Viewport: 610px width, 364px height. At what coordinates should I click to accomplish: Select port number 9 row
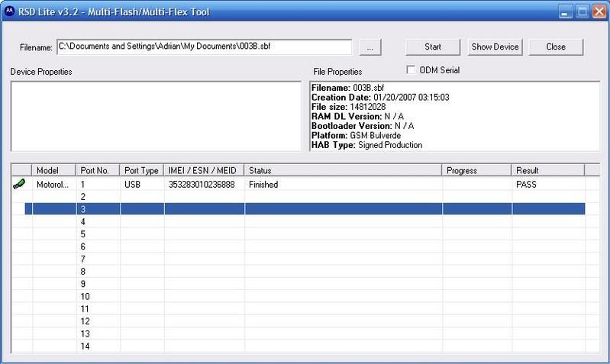tap(305, 284)
